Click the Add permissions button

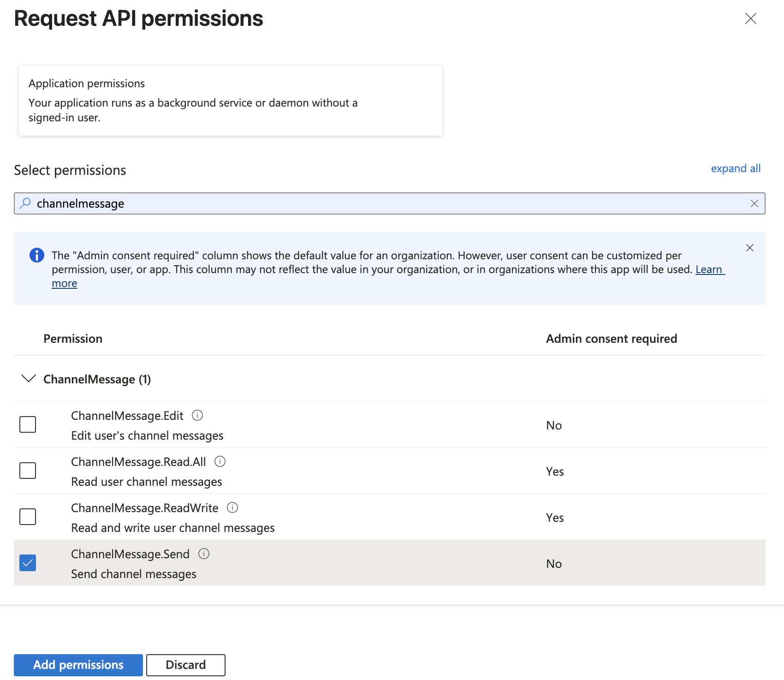tap(77, 665)
